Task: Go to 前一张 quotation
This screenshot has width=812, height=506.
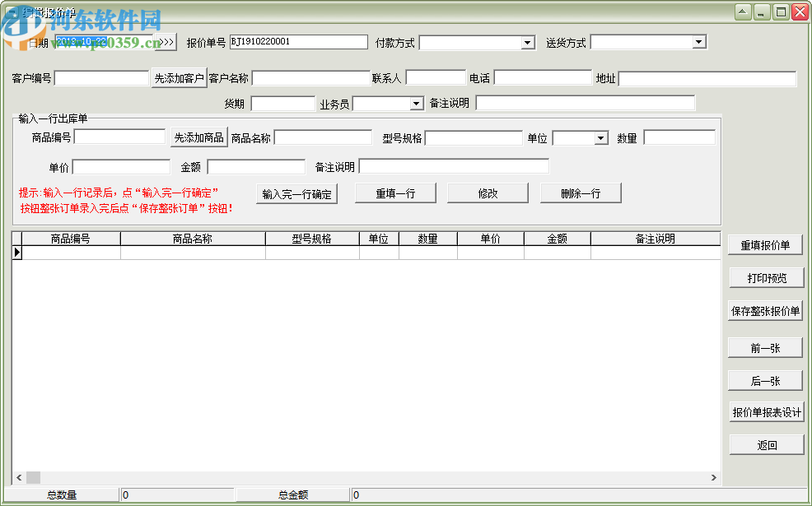Action: (x=765, y=348)
